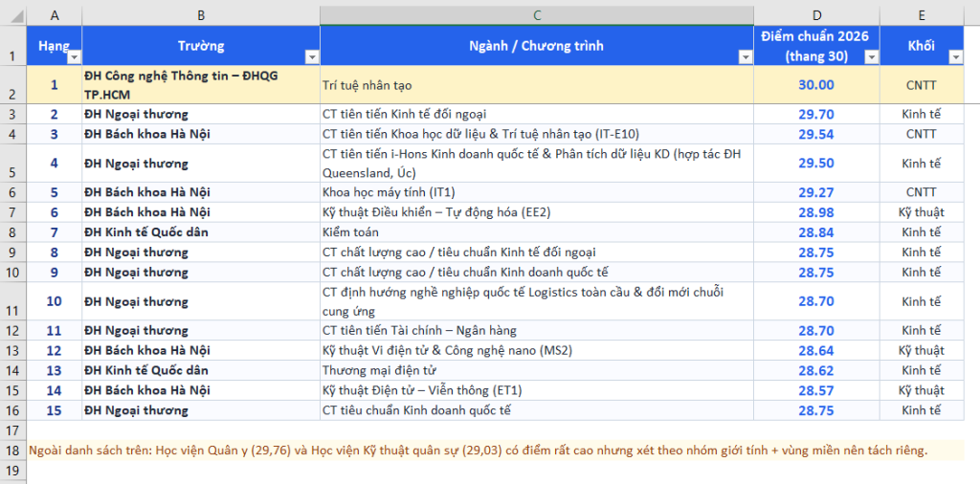The image size is (980, 484).
Task: Select column D header
Action: pos(817,15)
